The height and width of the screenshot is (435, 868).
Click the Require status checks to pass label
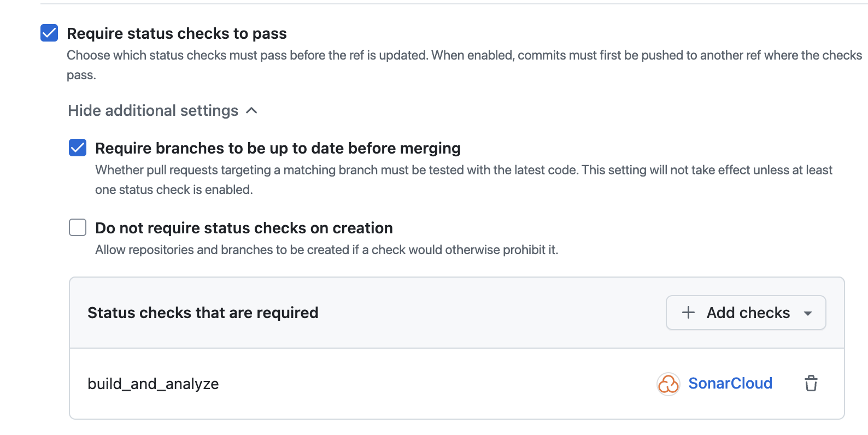click(177, 33)
